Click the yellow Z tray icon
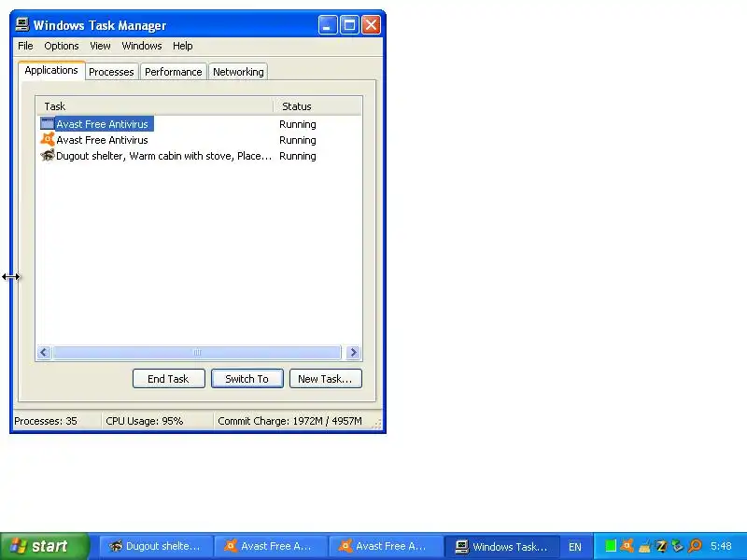747x560 pixels. (x=661, y=546)
